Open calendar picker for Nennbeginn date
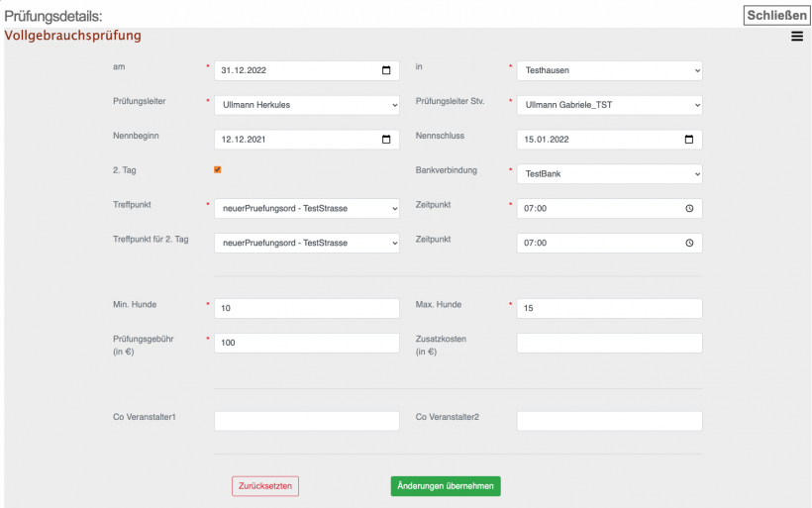The image size is (812, 508). [386, 140]
